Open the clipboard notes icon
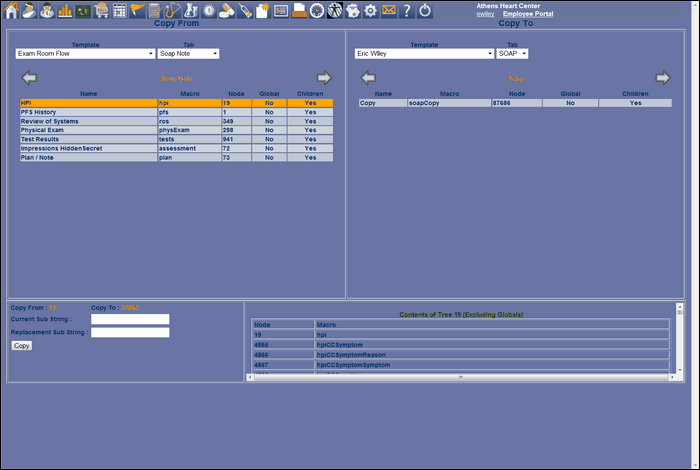 [x=155, y=10]
